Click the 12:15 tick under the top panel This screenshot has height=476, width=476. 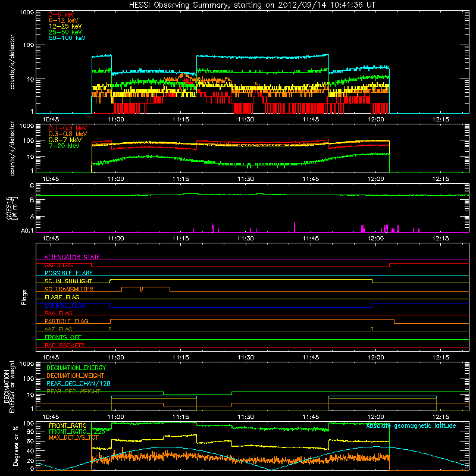(x=440, y=120)
